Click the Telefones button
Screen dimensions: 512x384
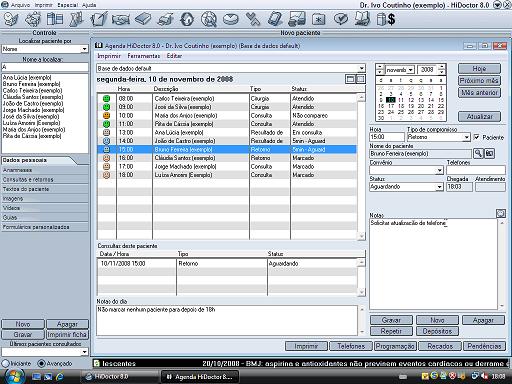[x=351, y=346]
